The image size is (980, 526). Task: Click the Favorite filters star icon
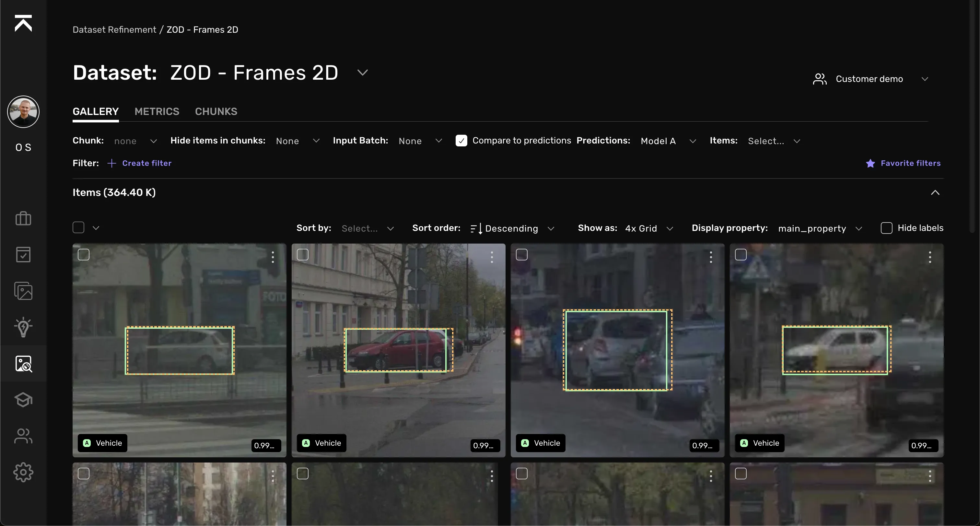coord(870,163)
